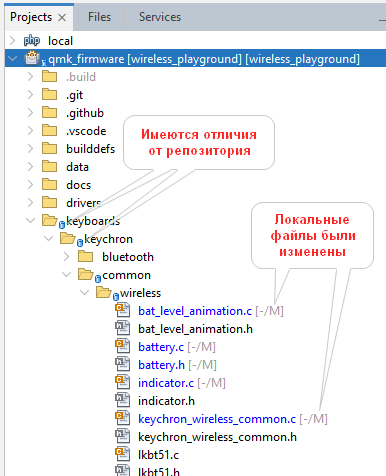Click the C file icon of battery.c
Image resolution: width=386 pixels, height=476 pixels.
point(122,347)
